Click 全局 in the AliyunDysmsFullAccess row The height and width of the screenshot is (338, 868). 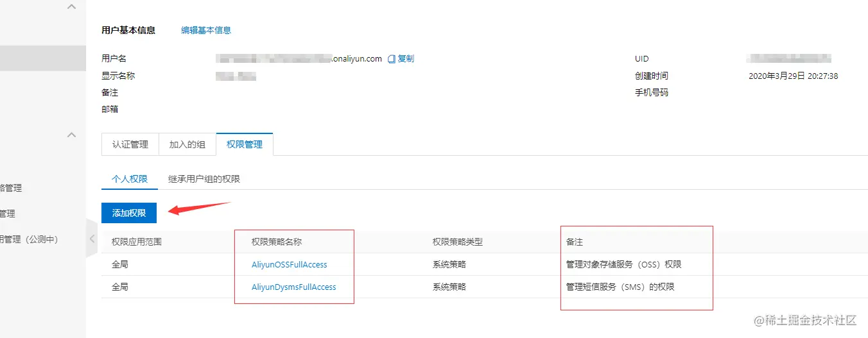[120, 287]
